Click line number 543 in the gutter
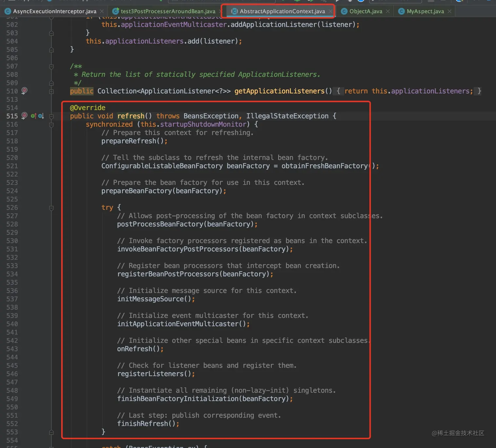496x448 pixels. [12, 349]
